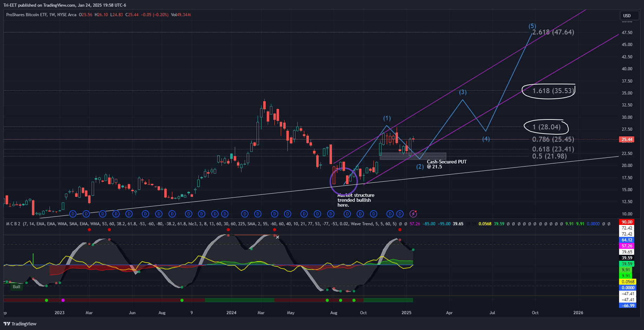Click the 0.5 (21.98) Fibonacci label
The width and height of the screenshot is (644, 330).
(549, 156)
